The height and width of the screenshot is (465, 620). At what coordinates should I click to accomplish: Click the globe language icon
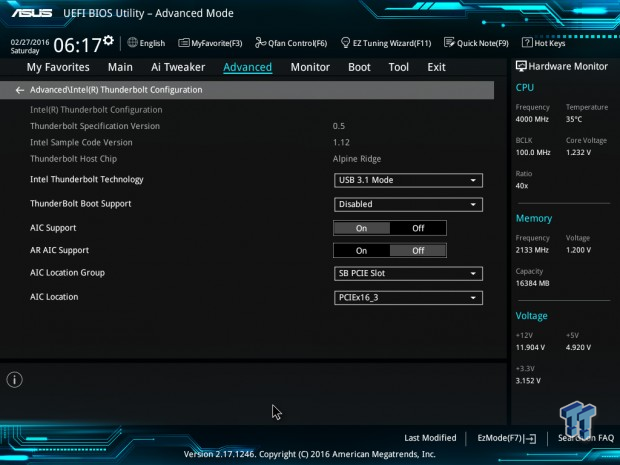pyautogui.click(x=132, y=42)
